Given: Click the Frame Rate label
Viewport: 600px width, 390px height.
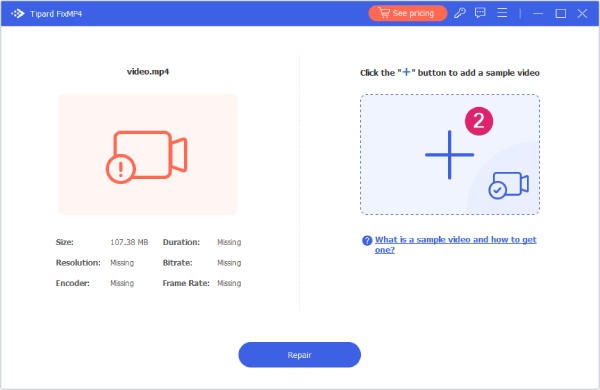Looking at the screenshot, I should coord(186,283).
